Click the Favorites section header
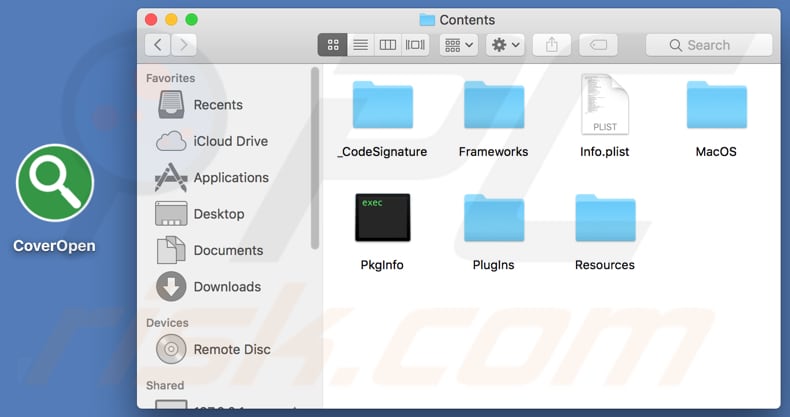The image size is (790, 417). tap(170, 78)
